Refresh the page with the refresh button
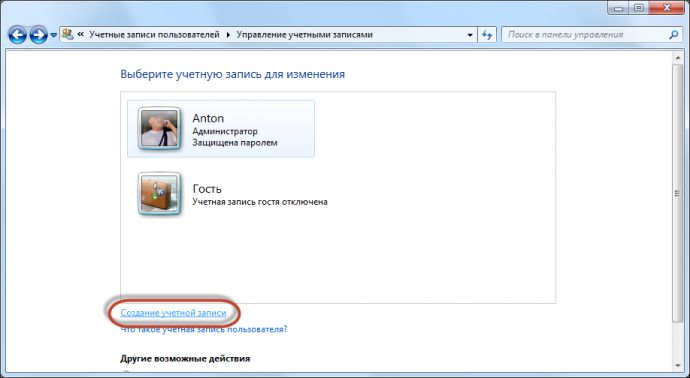 tap(486, 35)
